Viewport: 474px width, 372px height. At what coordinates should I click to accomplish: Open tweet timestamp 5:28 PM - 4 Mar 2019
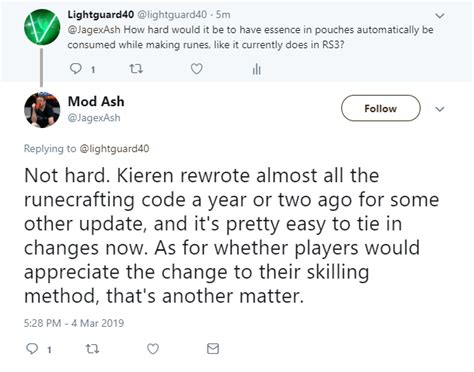coord(74,323)
